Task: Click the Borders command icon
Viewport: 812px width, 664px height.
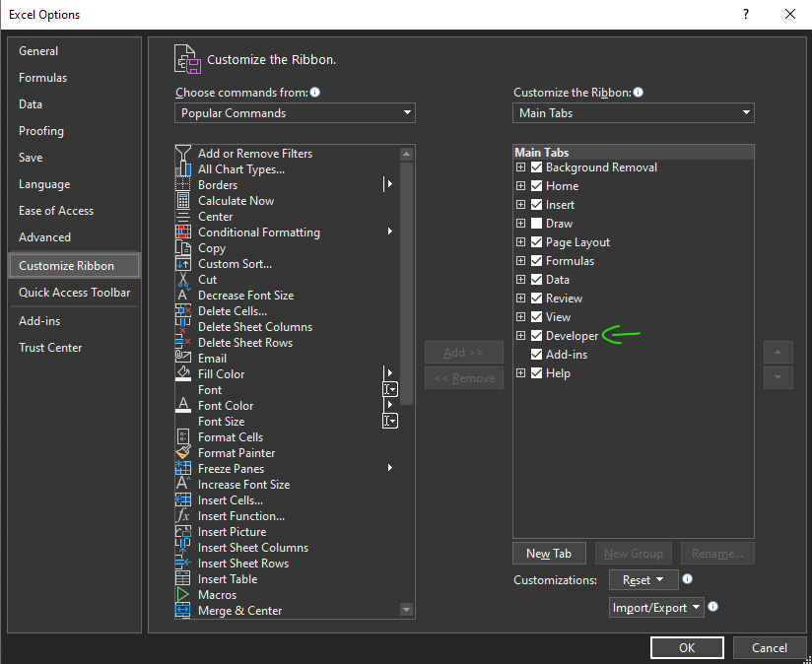Action: pos(183,185)
